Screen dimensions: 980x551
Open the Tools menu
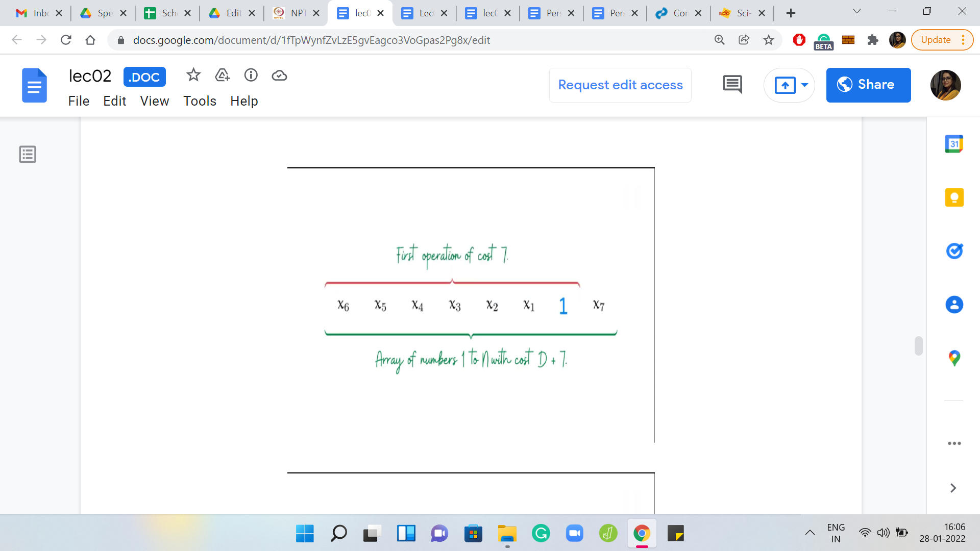(x=200, y=101)
